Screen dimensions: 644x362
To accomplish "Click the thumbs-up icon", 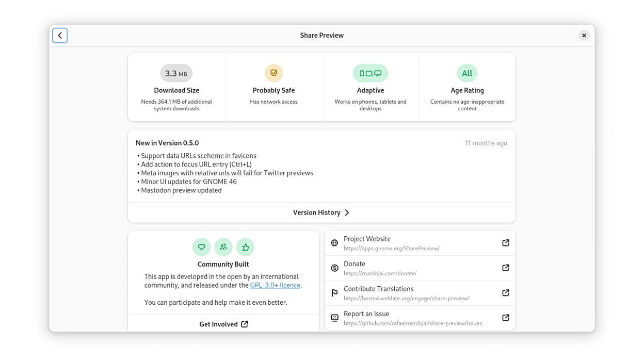I will (245, 247).
